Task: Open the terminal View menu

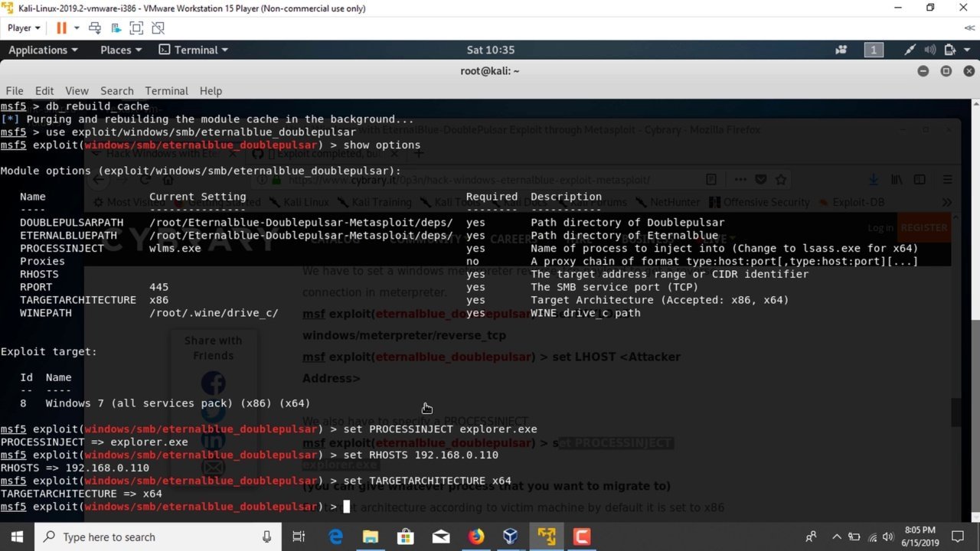Action: click(77, 90)
